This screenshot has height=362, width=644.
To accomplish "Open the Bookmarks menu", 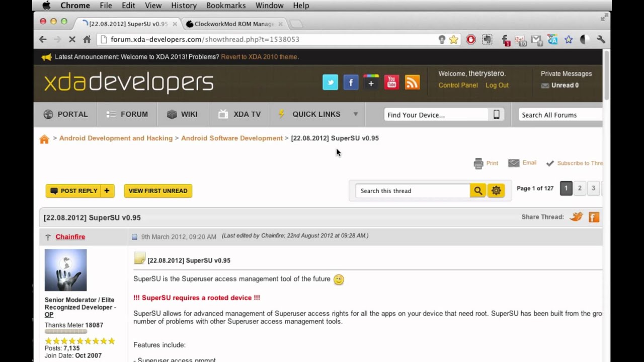I will (226, 6).
